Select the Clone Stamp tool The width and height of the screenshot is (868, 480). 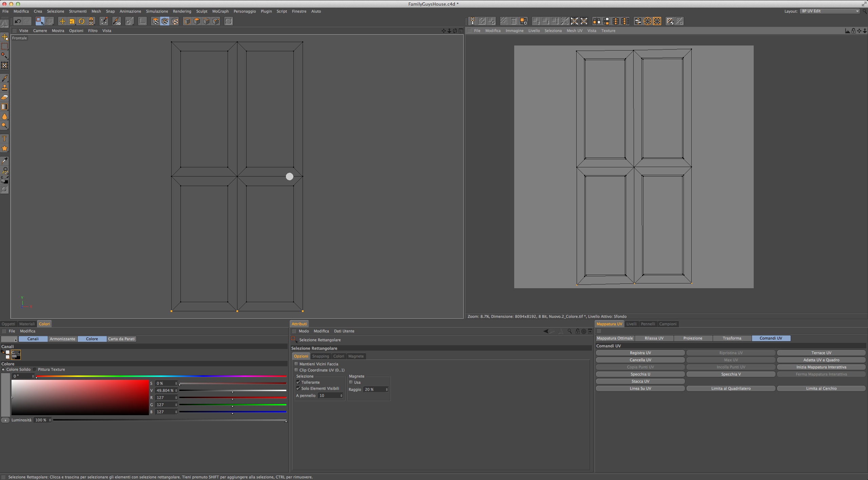5,88
